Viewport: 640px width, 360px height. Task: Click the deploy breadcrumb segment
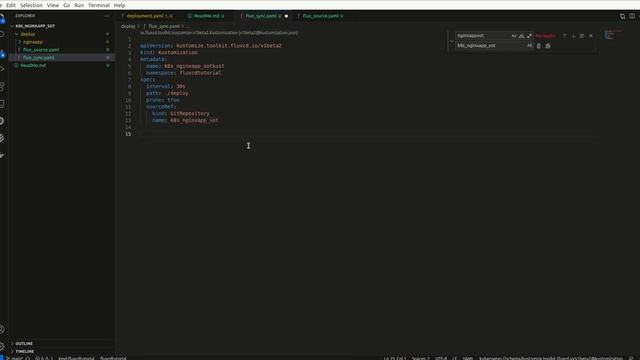click(128, 26)
